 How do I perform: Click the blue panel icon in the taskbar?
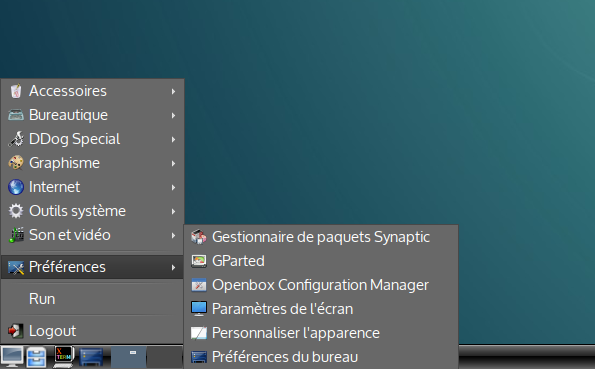point(91,358)
